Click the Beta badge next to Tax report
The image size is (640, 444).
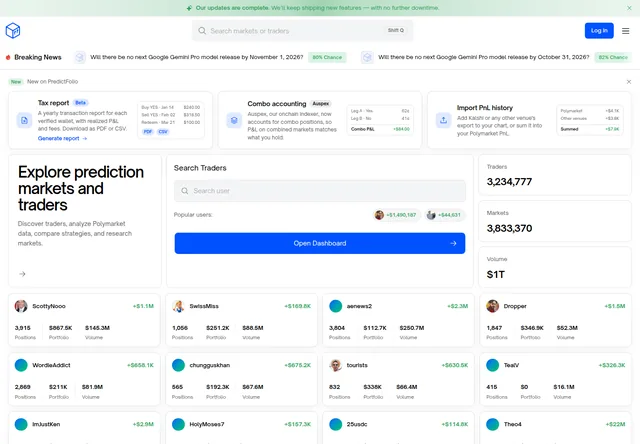tap(80, 103)
